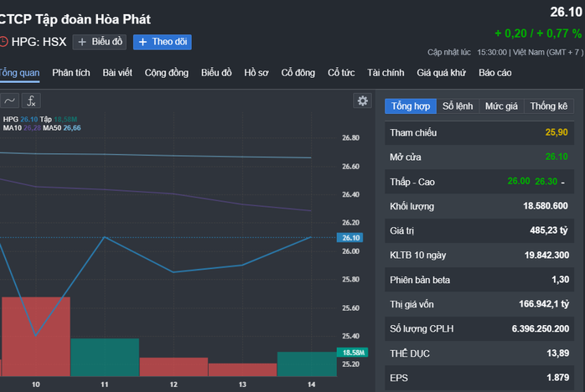This screenshot has height=392, width=585.
Task: Open the chart line-type icon
Action: (10, 101)
